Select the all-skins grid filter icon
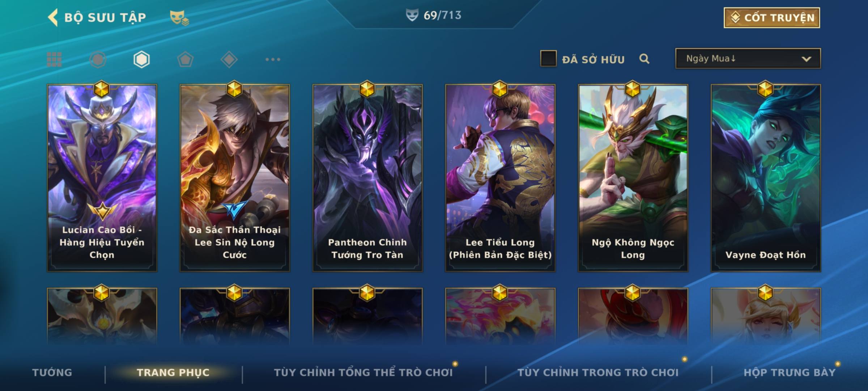868x391 pixels. point(54,59)
